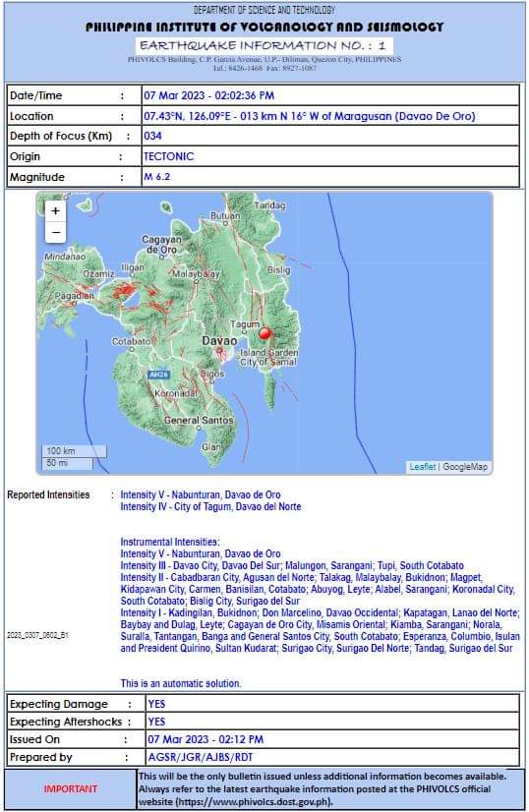Click the PHIVOLCS Building address line
Viewport: 529px width, 812px height.
[264, 60]
